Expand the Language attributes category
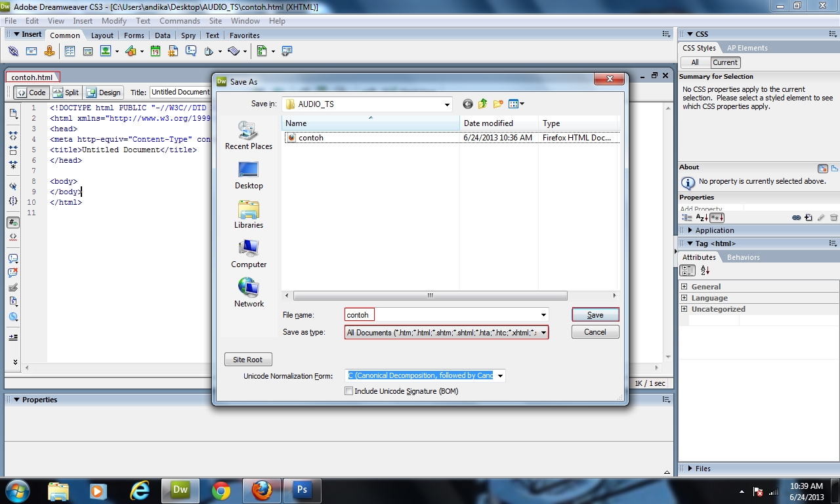 click(684, 298)
